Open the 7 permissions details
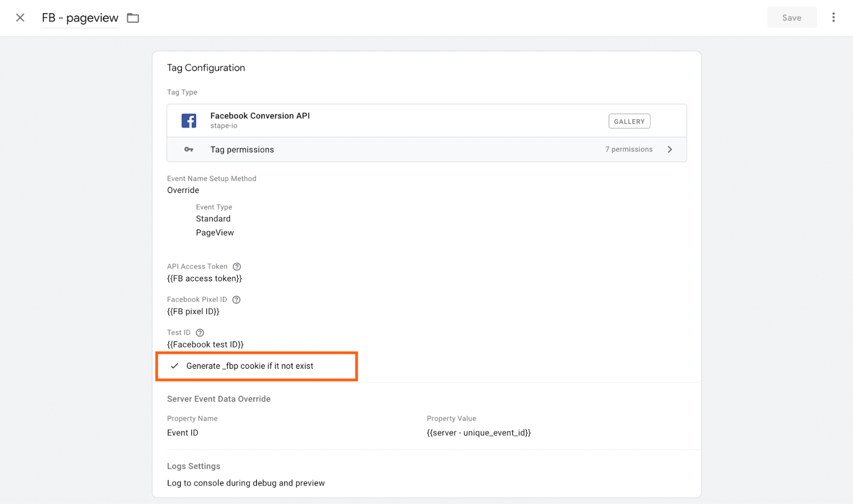 coord(629,150)
